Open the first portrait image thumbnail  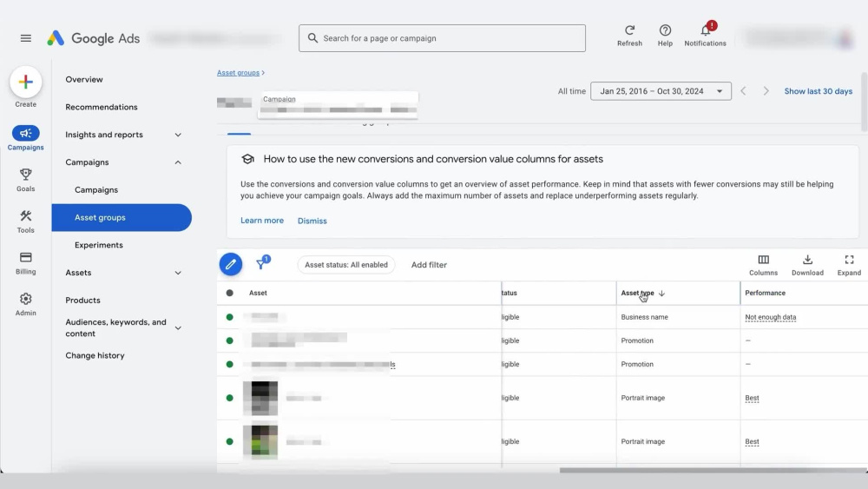point(260,398)
